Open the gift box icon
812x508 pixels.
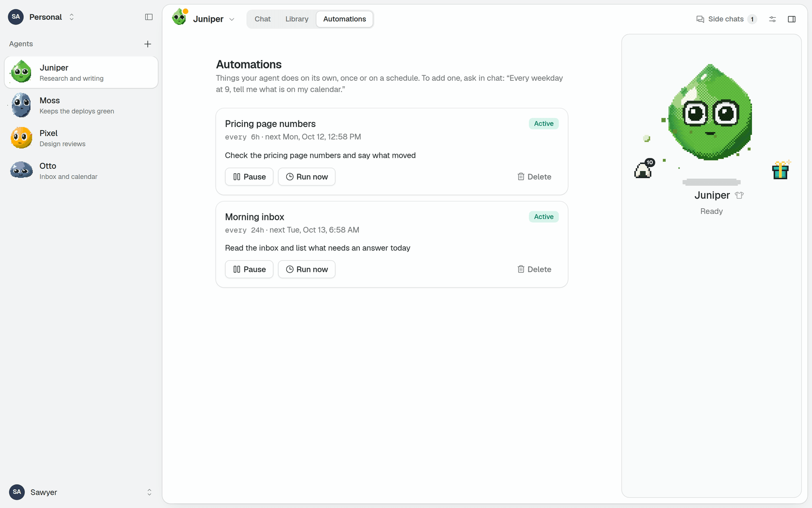(x=781, y=170)
